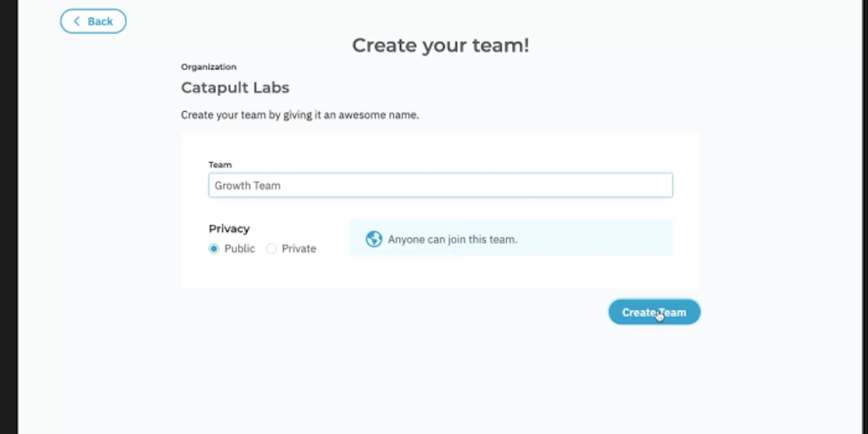Choose the Private privacy radio button
This screenshot has height=434, width=868.
click(x=271, y=248)
